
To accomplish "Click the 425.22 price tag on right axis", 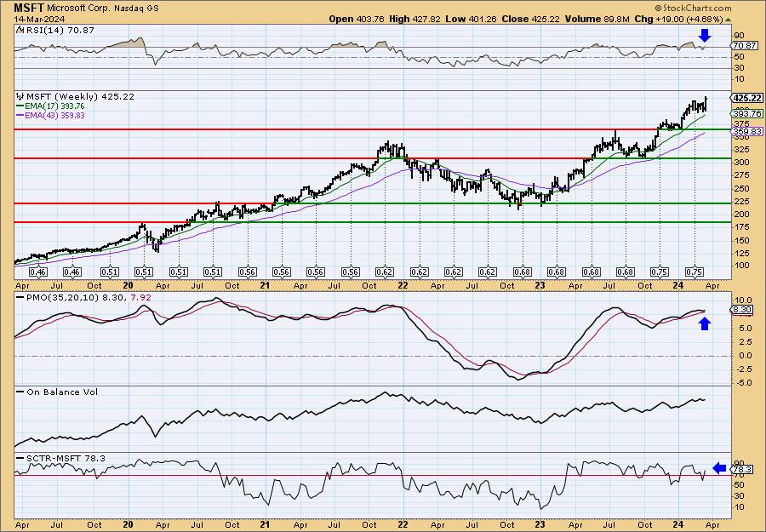I will pyautogui.click(x=747, y=98).
